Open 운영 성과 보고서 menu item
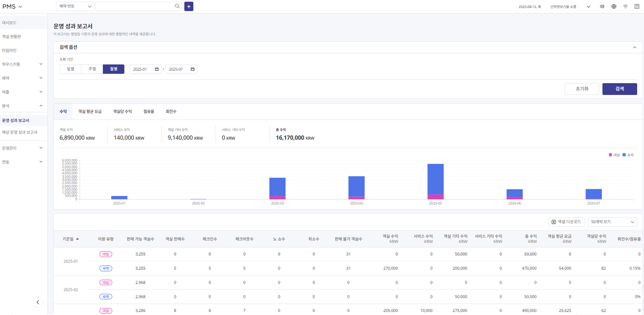 pyautogui.click(x=24, y=120)
